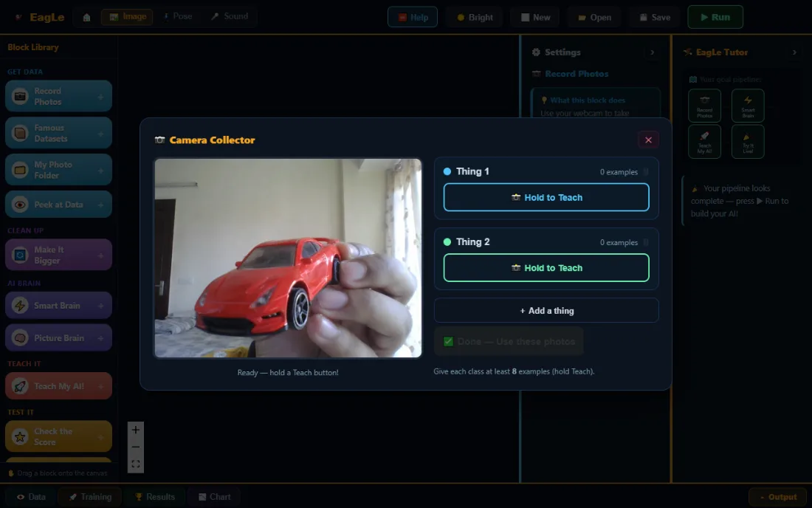Click the Teach My AI rocket icon
This screenshot has height=508, width=812.
click(x=20, y=386)
